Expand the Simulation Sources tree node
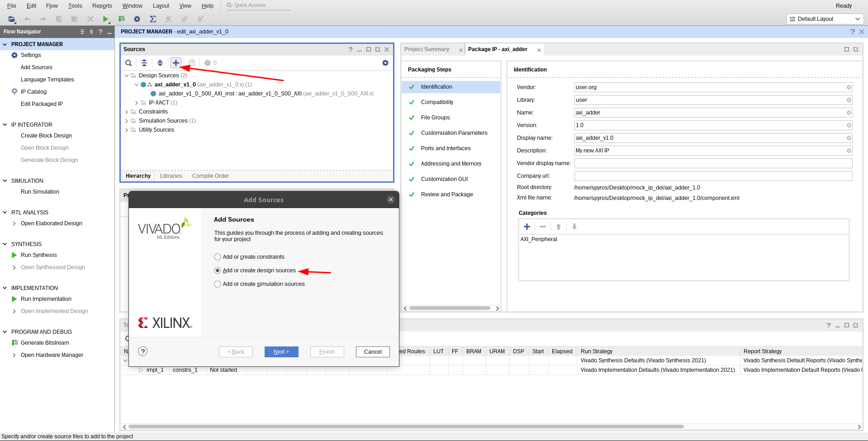The height and width of the screenshot is (441, 868). coord(127,121)
